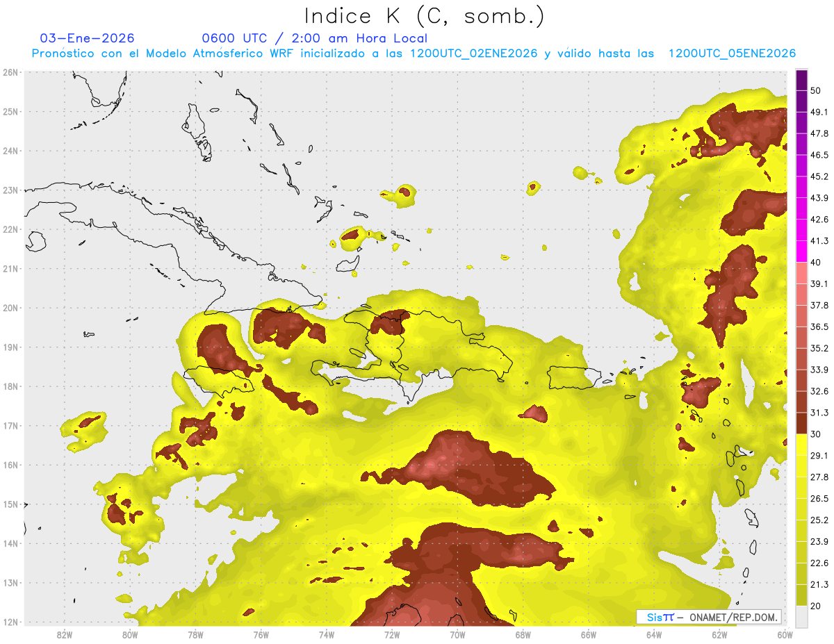
Task: Click the 12N latitude label
Action: 10,622
